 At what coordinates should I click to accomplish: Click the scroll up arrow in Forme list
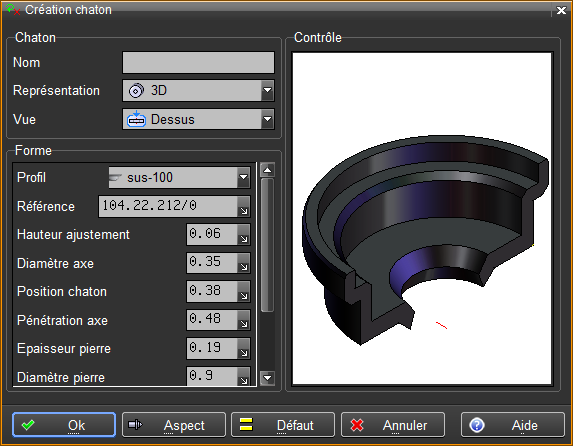point(267,170)
